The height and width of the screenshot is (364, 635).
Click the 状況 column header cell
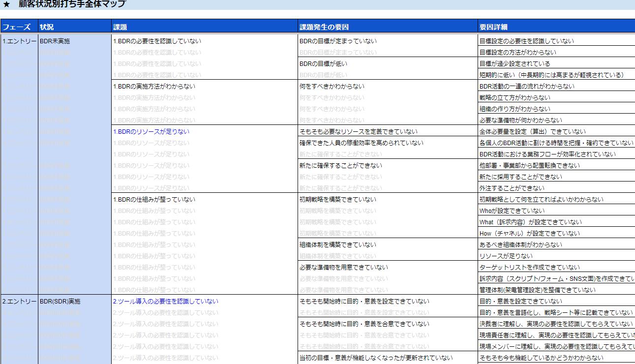coord(75,27)
